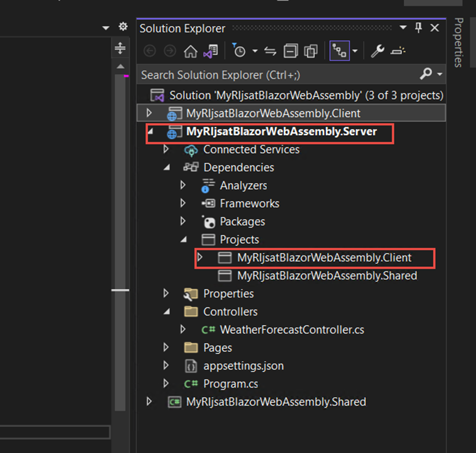Select appsettings.json in the tree
This screenshot has height=453, width=476.
click(243, 366)
